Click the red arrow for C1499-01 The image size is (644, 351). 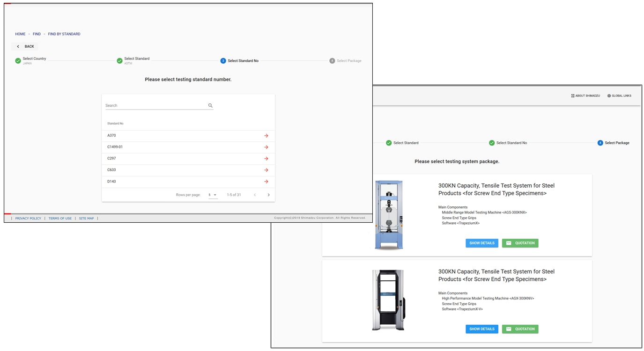[x=266, y=147]
